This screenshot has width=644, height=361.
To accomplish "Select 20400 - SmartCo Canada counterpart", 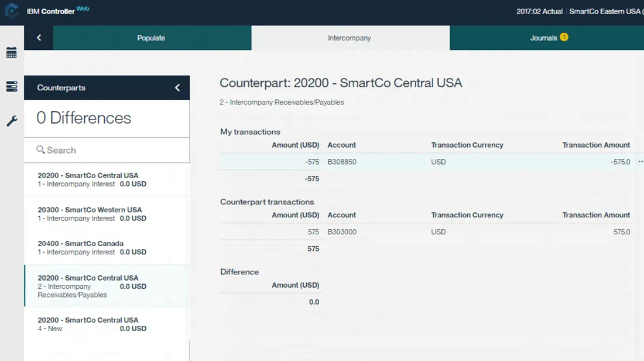I will 107,247.
